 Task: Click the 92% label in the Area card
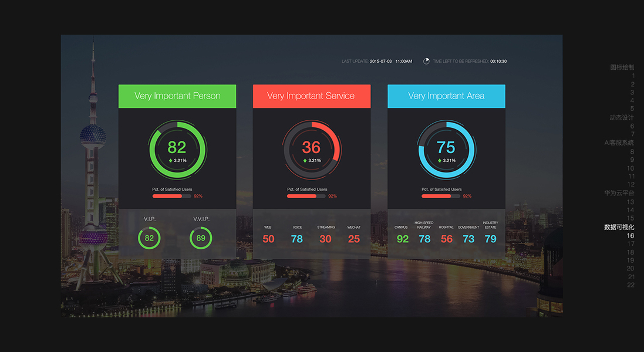(467, 196)
